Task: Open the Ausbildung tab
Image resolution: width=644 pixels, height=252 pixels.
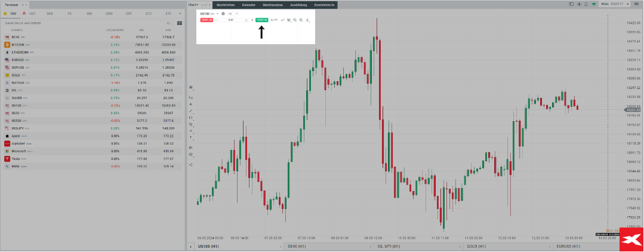Action: point(298,5)
